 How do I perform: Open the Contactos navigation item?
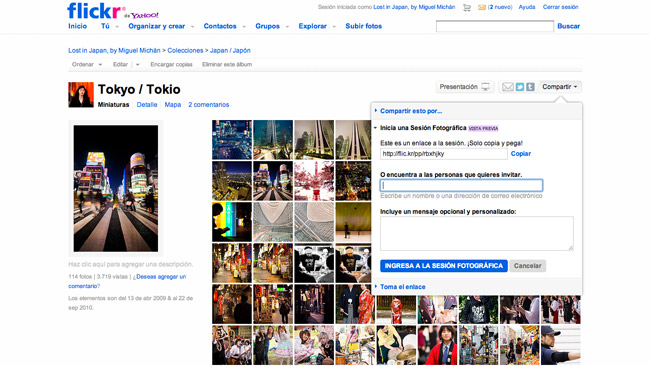pyautogui.click(x=220, y=26)
